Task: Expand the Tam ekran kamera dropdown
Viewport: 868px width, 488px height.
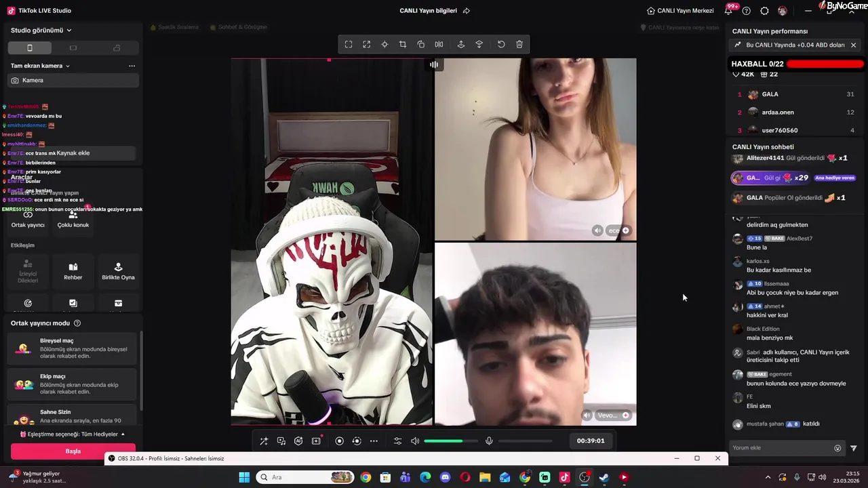Action: [x=40, y=66]
